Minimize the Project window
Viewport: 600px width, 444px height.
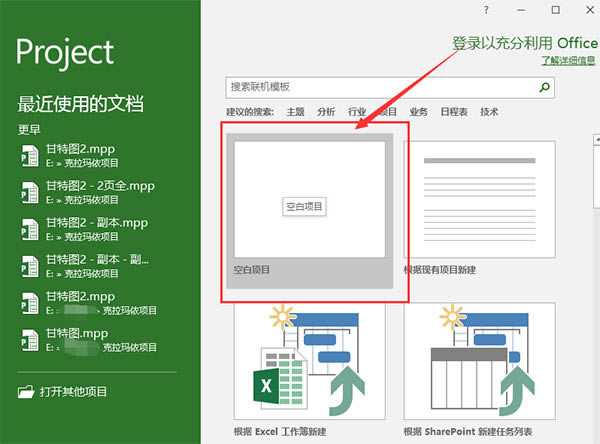click(521, 10)
